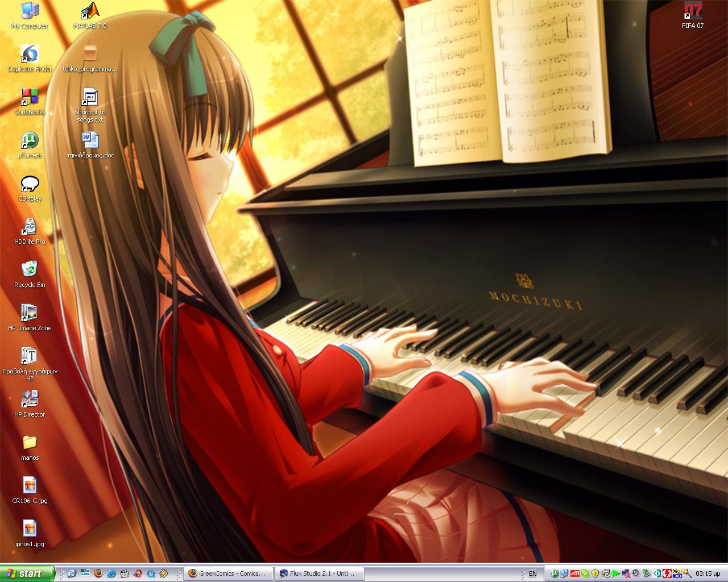This screenshot has width=728, height=582.
Task: Click the first Quick Launch icon beside Start
Action: point(72,573)
